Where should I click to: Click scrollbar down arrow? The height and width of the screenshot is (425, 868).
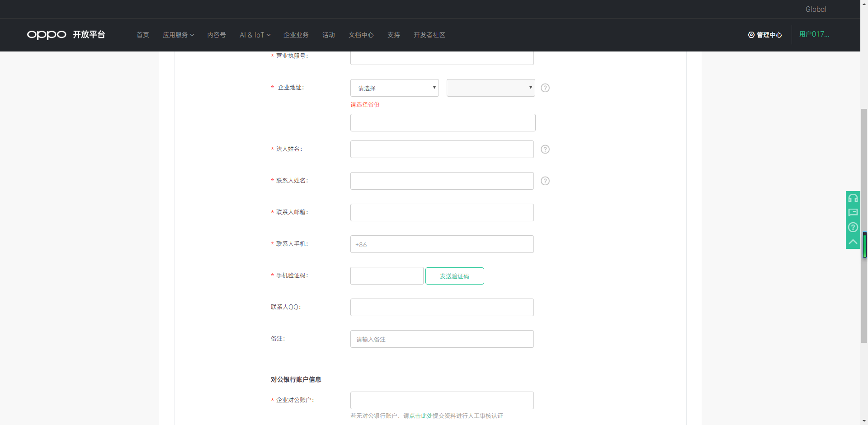click(864, 421)
